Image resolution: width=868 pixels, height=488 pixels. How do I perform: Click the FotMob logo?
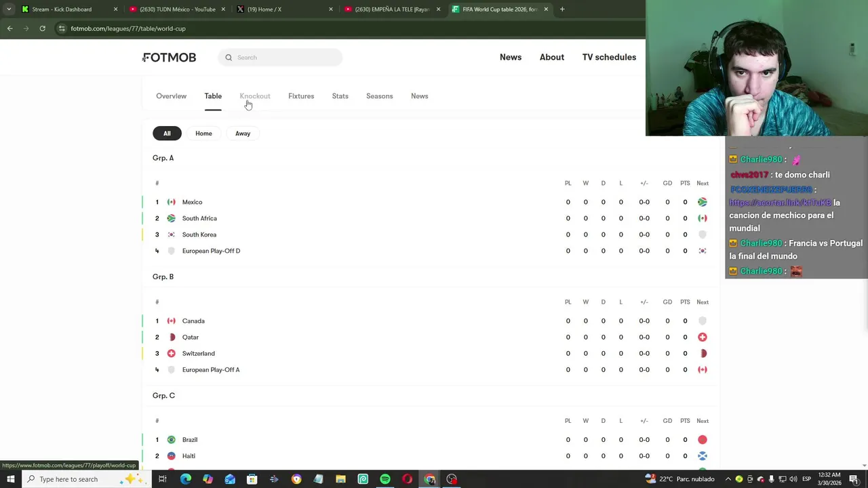pyautogui.click(x=169, y=58)
